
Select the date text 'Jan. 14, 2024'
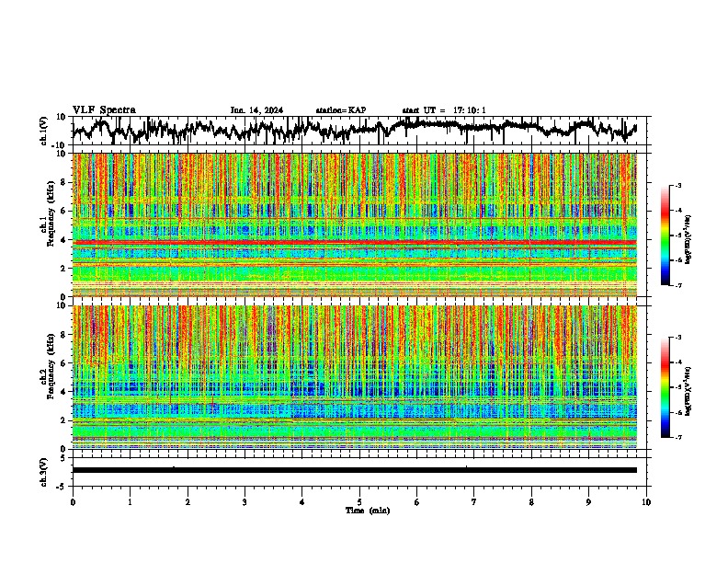point(256,110)
